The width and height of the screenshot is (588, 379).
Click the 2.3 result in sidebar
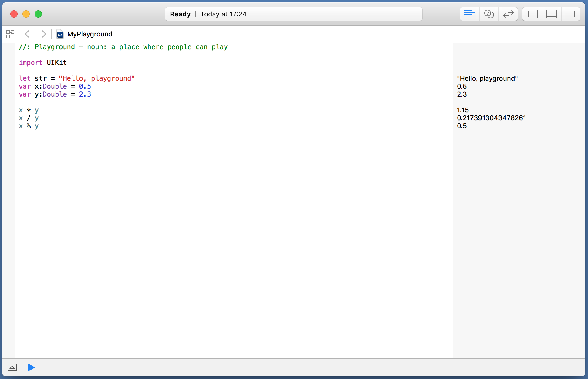tap(462, 94)
